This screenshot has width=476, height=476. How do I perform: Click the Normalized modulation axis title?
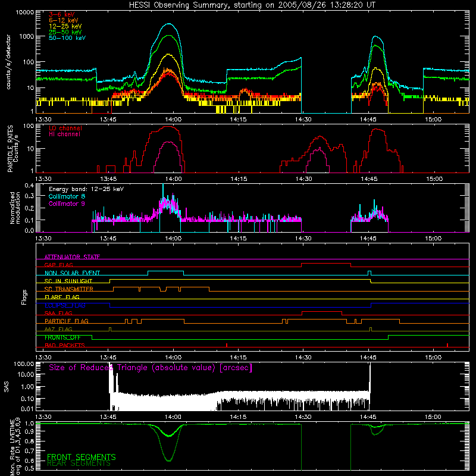15,208
